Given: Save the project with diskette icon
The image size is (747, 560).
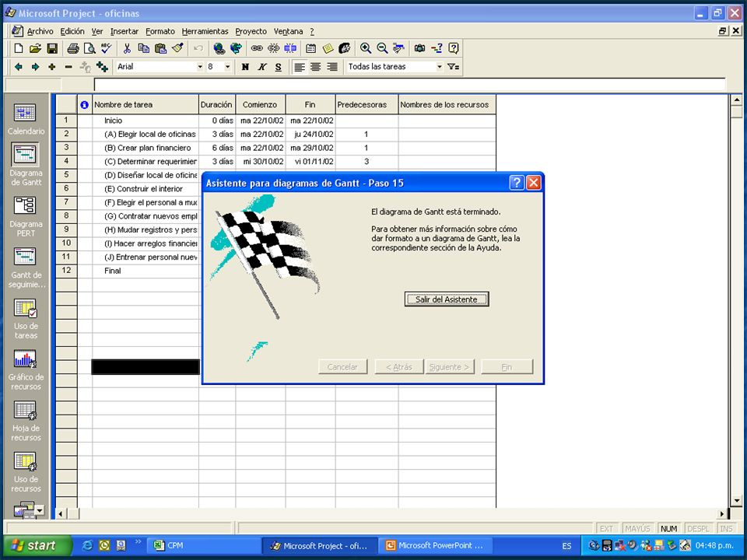Looking at the screenshot, I should click(x=52, y=48).
